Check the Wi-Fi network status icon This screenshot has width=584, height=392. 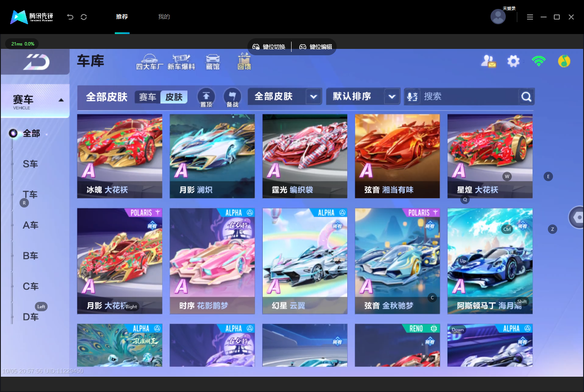pos(539,61)
